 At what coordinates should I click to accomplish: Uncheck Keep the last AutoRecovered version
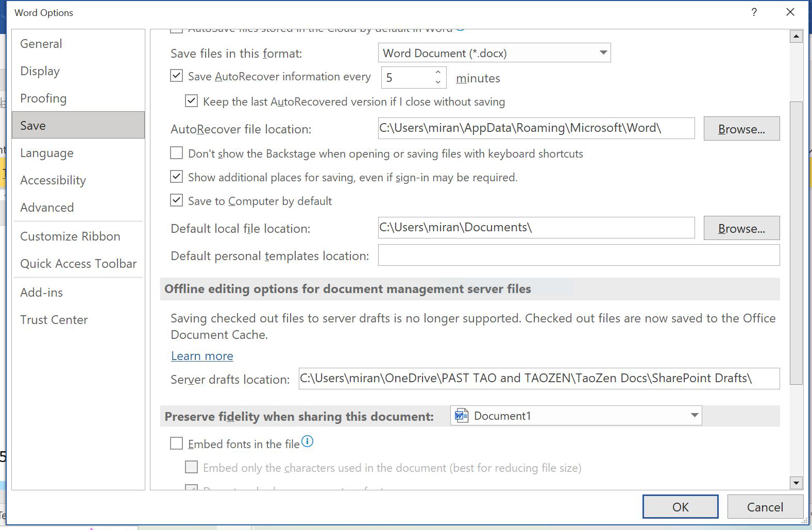click(191, 101)
